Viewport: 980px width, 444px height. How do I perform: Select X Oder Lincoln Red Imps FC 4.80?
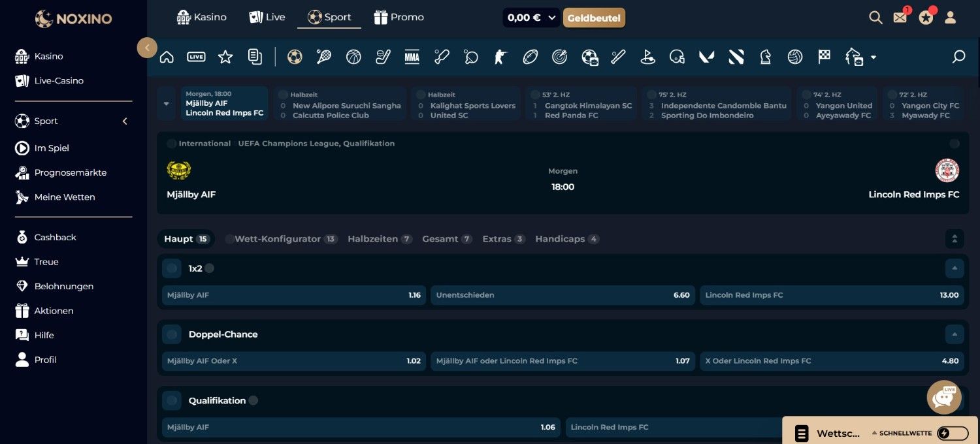coord(832,361)
